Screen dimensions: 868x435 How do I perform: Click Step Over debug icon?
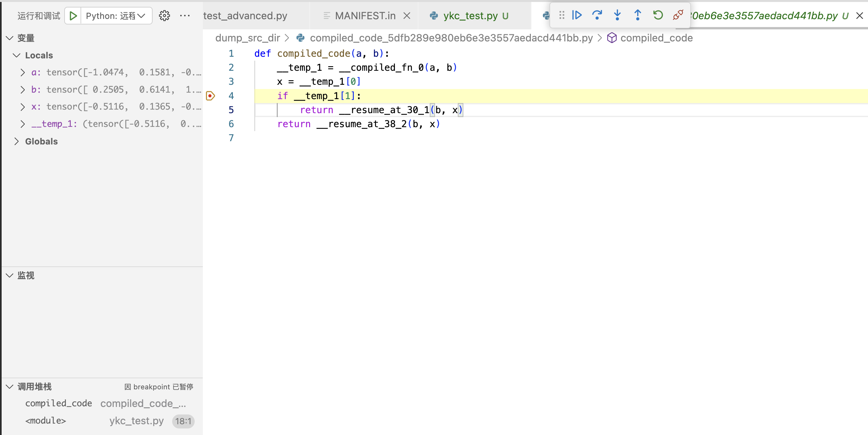(597, 15)
